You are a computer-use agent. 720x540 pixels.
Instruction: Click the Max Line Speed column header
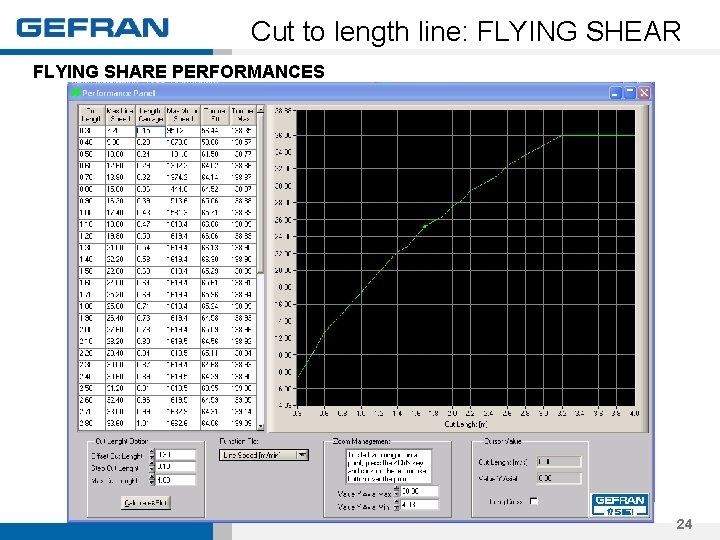click(120, 115)
